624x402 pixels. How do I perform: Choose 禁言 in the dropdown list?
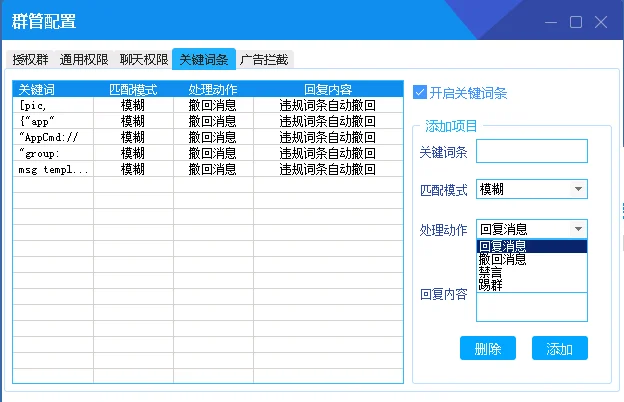pyautogui.click(x=532, y=272)
